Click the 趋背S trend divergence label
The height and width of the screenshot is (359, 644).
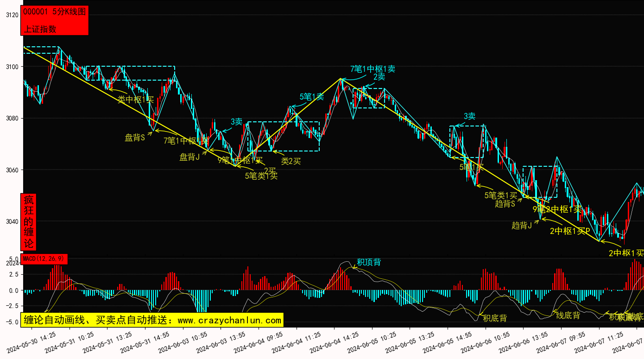pyautogui.click(x=505, y=203)
